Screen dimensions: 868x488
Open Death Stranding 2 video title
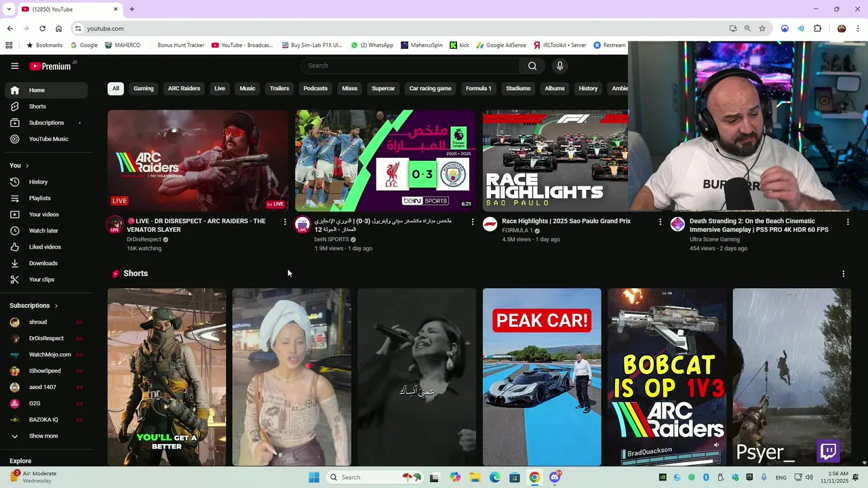(x=759, y=226)
